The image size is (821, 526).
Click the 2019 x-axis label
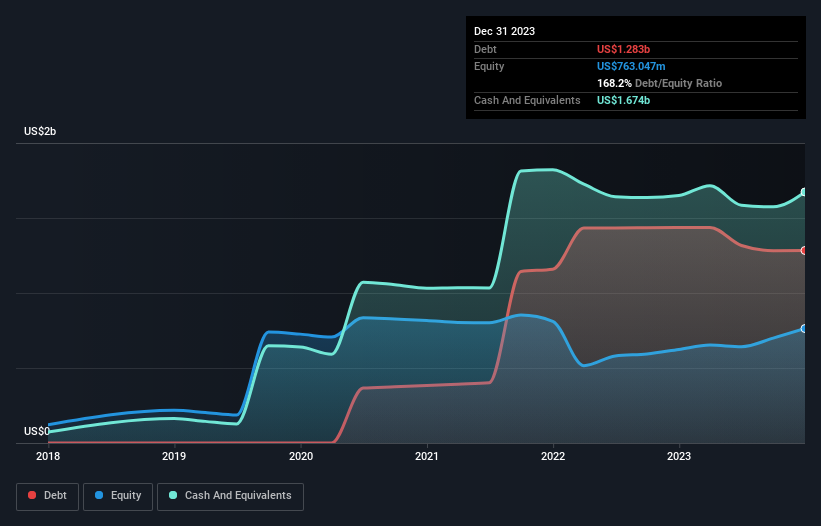tap(174, 456)
